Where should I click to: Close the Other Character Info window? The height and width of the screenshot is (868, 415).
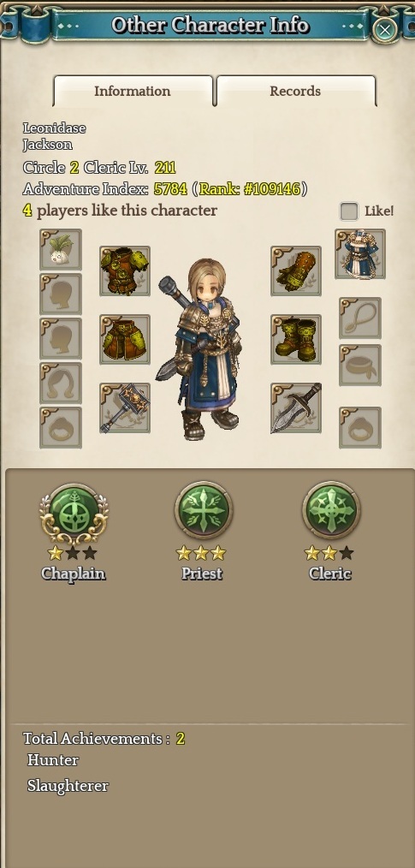[385, 28]
